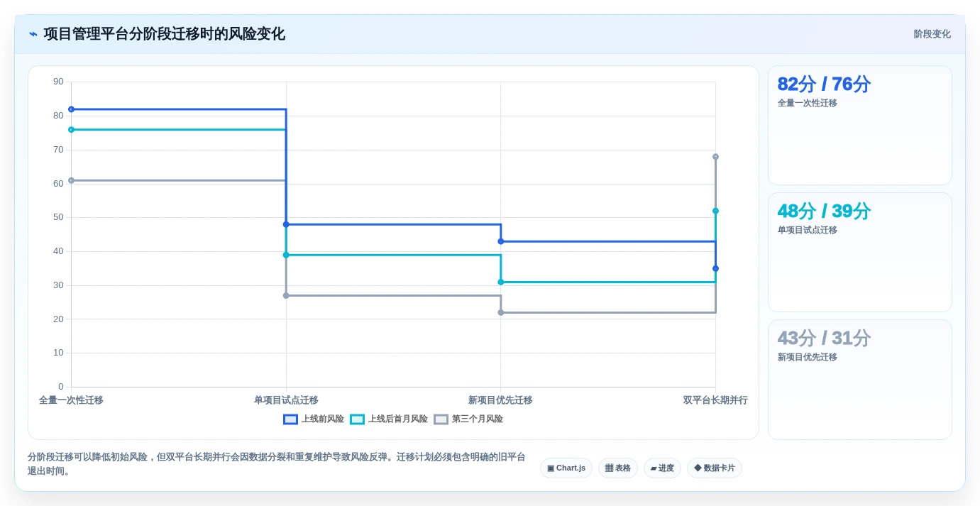Click the cyan point at 39 on 单项目试点迁移
Viewport: 980px width, 506px height.
pyautogui.click(x=286, y=255)
